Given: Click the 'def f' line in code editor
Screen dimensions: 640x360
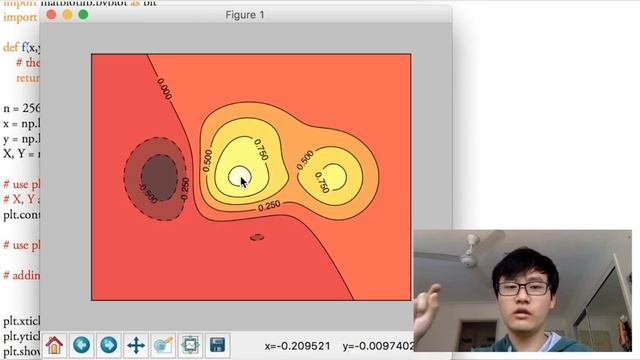Looking at the screenshot, I should pyautogui.click(x=22, y=47).
